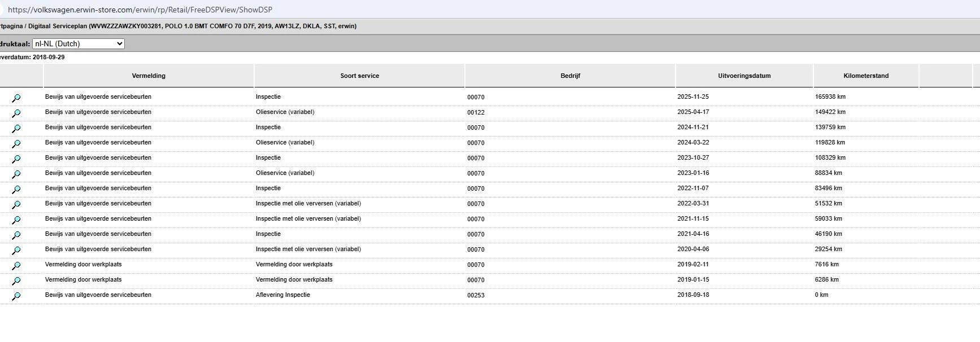The width and height of the screenshot is (980, 342).
Task: Select the Bedrijf column header
Action: [x=570, y=76]
